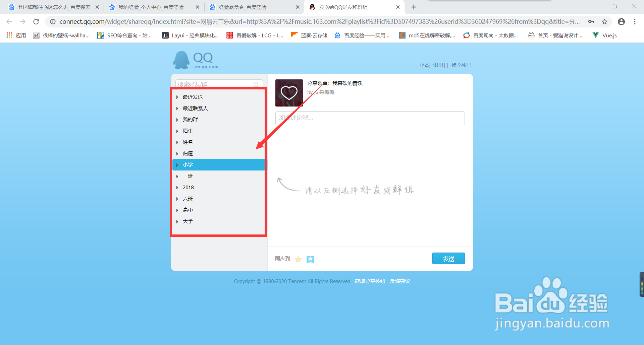Click the comment input box

click(x=370, y=118)
